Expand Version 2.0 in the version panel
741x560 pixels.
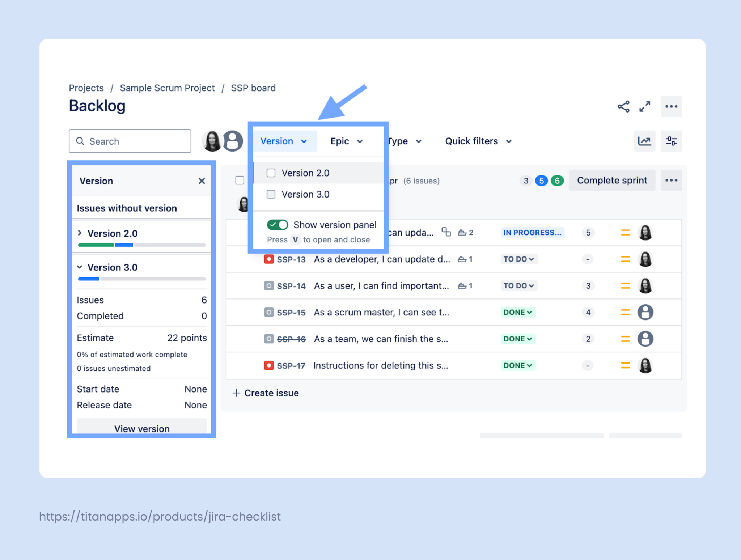tap(80, 233)
